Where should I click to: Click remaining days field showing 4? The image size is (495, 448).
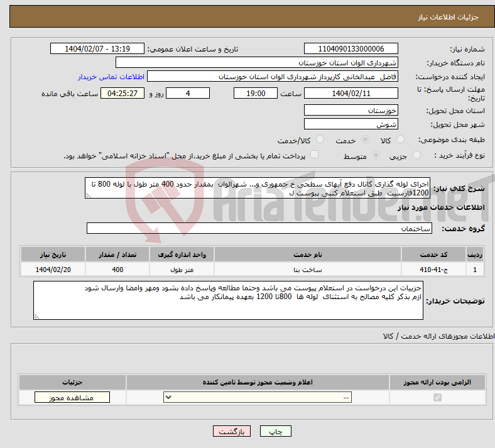coord(188,93)
